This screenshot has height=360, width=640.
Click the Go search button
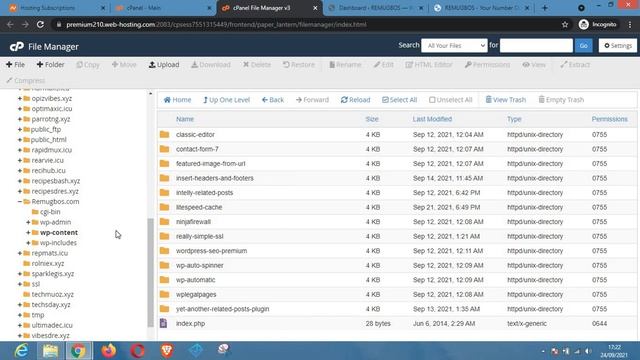tap(584, 45)
